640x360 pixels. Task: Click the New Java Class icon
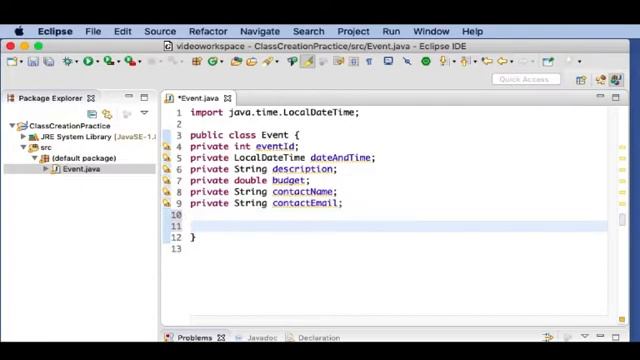213,61
